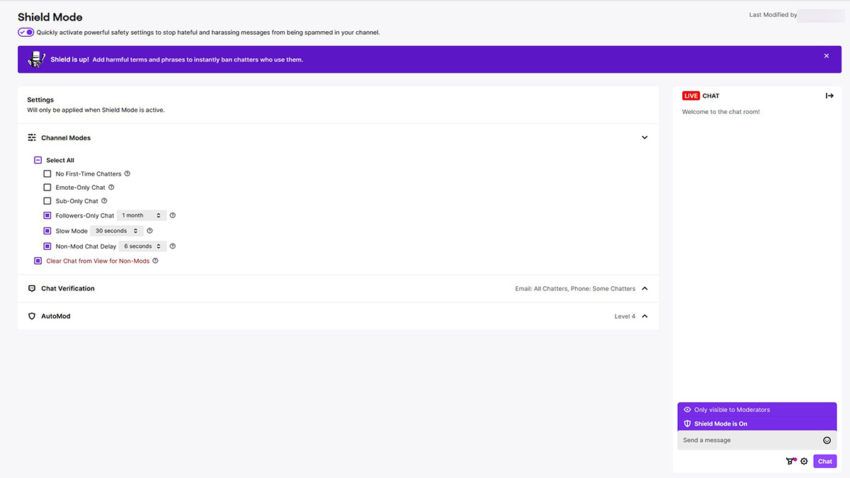Collapse the Channel Modes section

click(644, 138)
